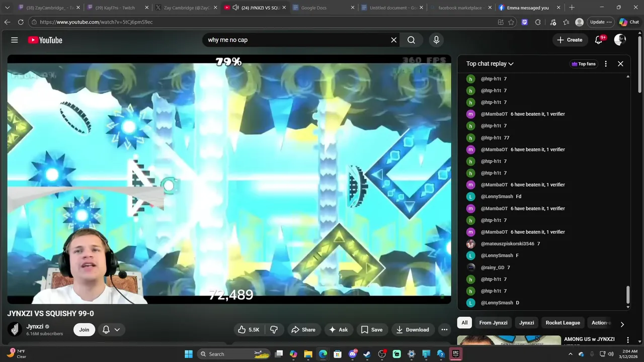644x362 pixels.
Task: Open the Twitch extension in browser toolbar
Action: point(525,22)
